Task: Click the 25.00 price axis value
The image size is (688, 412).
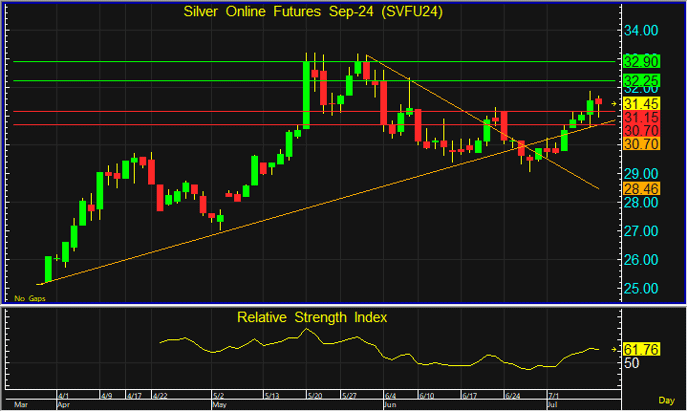Action: tap(641, 289)
